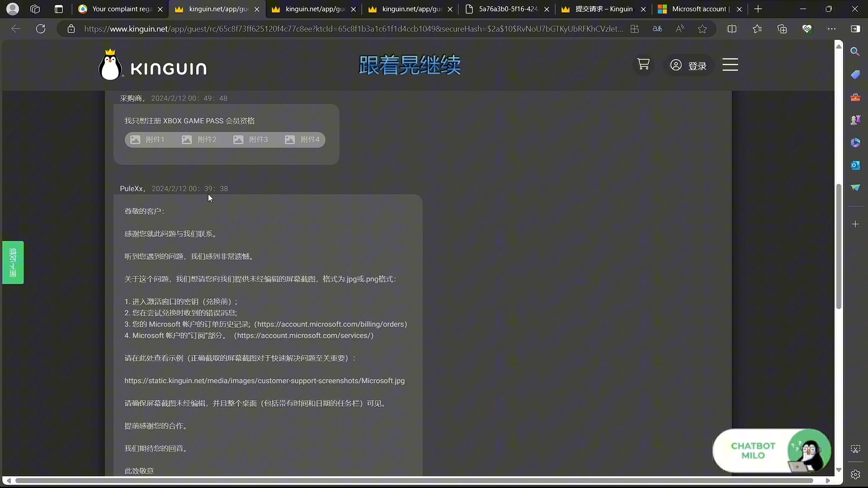
Task: Click the sender name PuleXx
Action: [131, 189]
